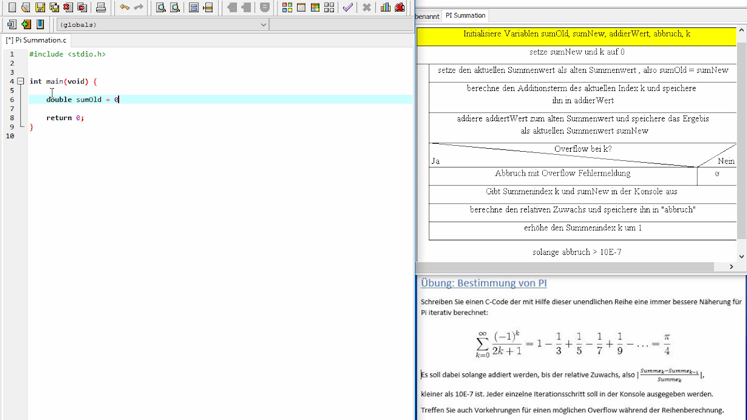The width and height of the screenshot is (747, 420).
Task: Click the Compile icon with colored squares
Action: click(287, 8)
